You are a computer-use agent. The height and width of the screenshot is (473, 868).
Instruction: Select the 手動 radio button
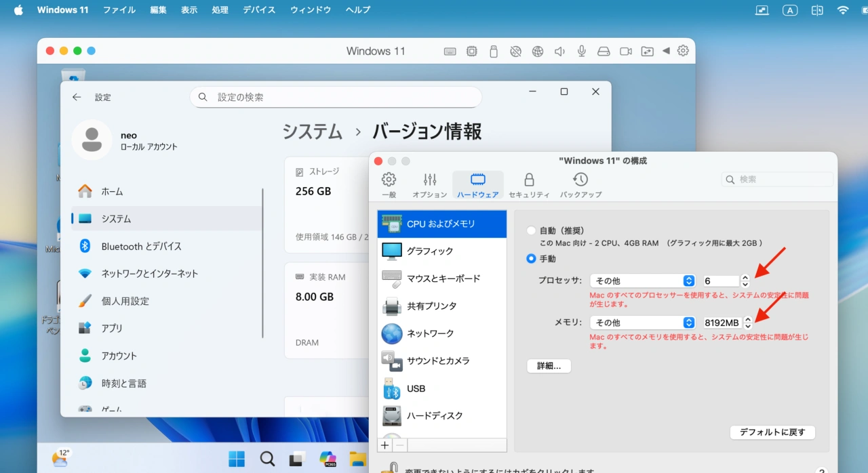tap(531, 258)
